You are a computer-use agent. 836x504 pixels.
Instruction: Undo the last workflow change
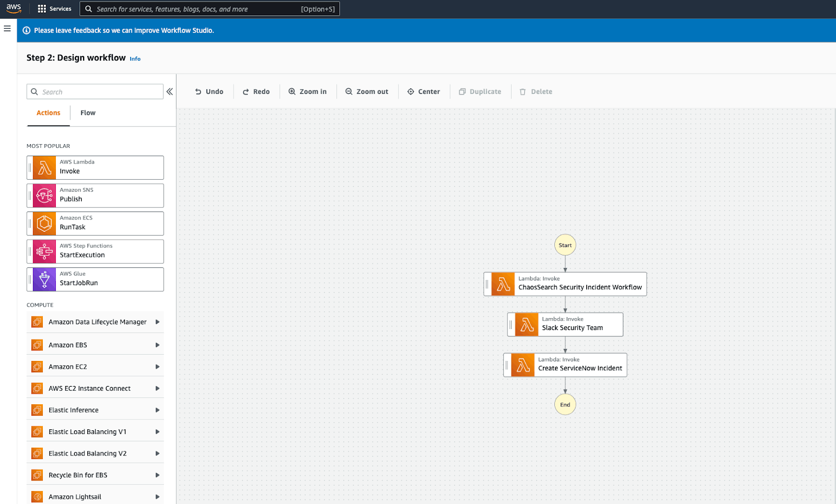(209, 91)
